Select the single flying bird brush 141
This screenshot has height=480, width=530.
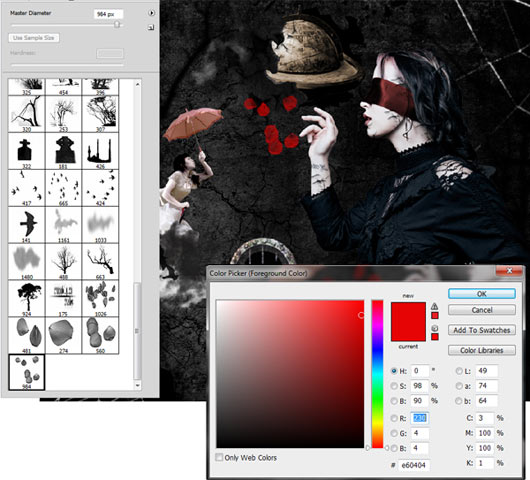(x=26, y=225)
